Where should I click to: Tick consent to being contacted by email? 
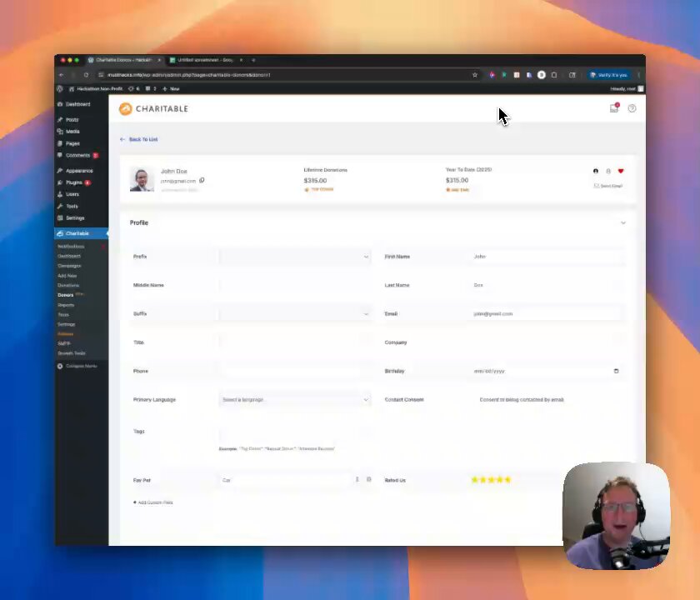click(x=475, y=399)
